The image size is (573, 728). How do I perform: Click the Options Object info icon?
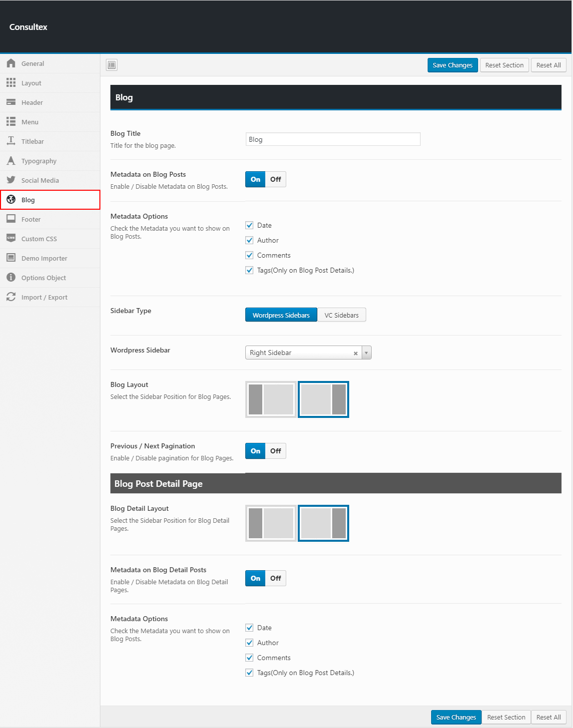tap(11, 278)
